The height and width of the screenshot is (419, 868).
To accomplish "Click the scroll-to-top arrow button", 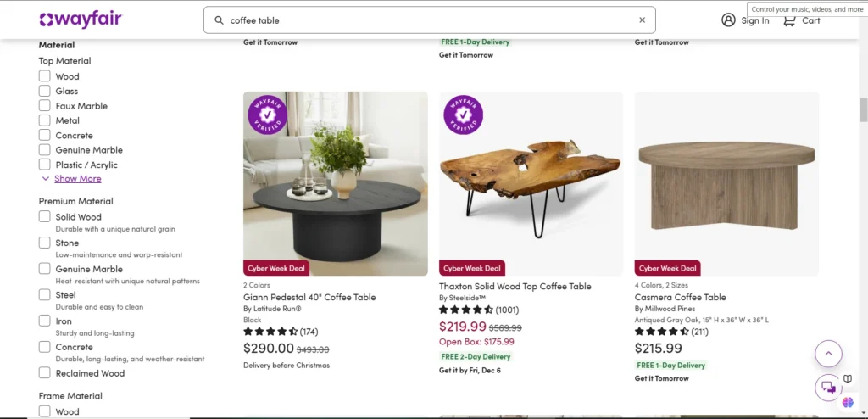I will pyautogui.click(x=827, y=353).
